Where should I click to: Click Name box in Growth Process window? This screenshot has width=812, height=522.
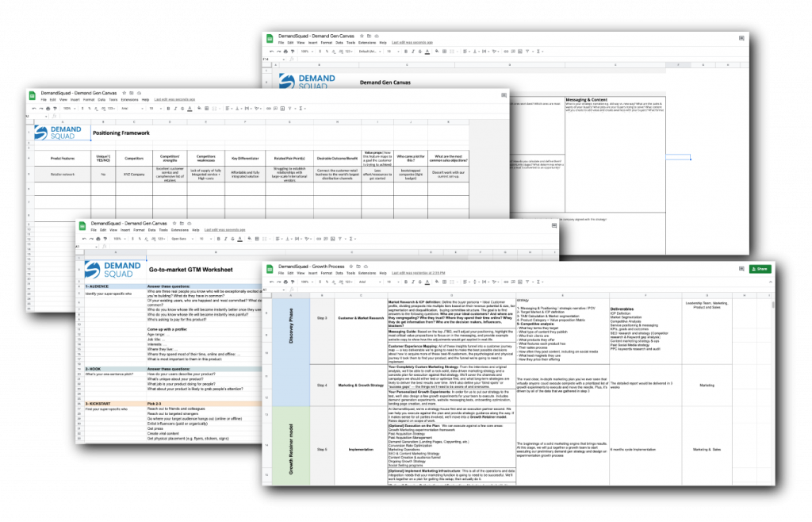coord(274,290)
